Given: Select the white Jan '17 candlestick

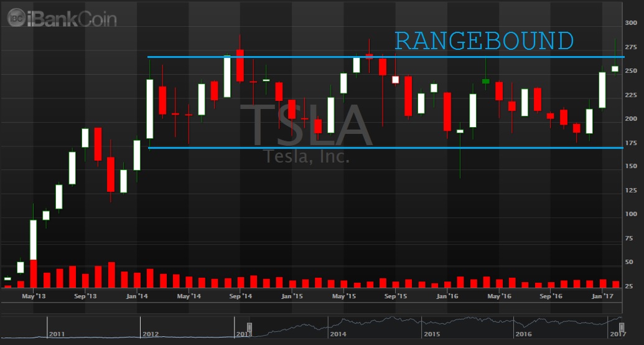Looking at the screenshot, I should [x=602, y=90].
